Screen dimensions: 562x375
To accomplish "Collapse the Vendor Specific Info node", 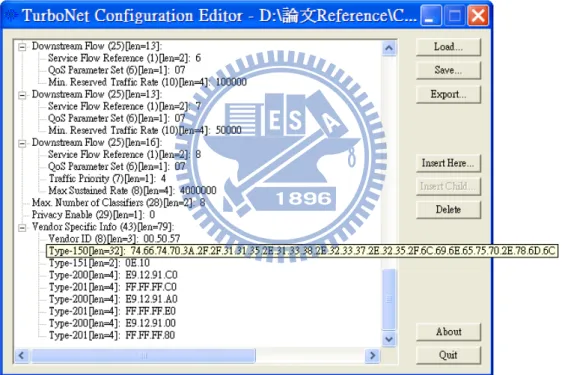I will (x=22, y=228).
